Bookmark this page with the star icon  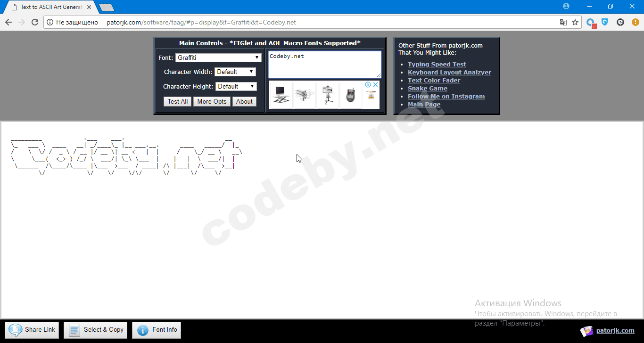[575, 22]
